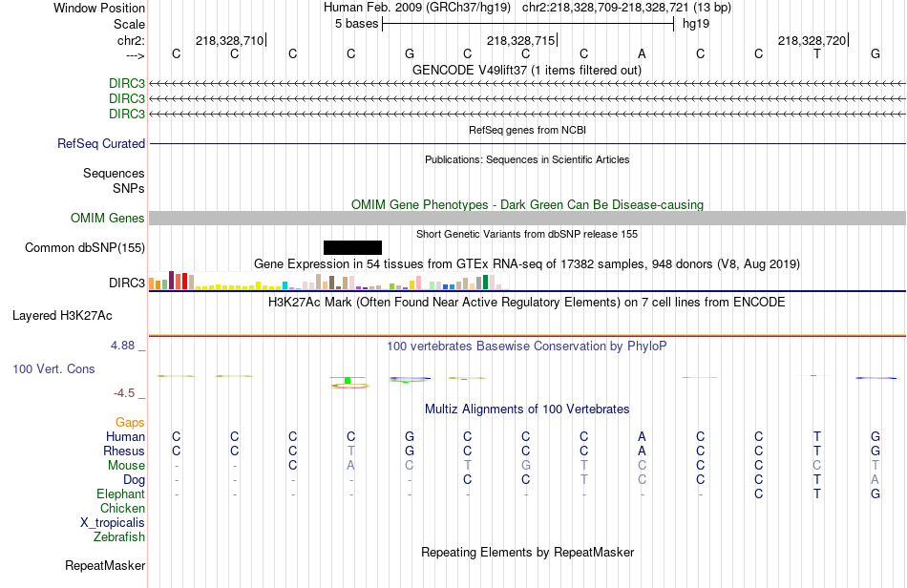The image size is (907, 588).
Task: Click the GTEx Gene Expression track title
Action: click(x=527, y=264)
